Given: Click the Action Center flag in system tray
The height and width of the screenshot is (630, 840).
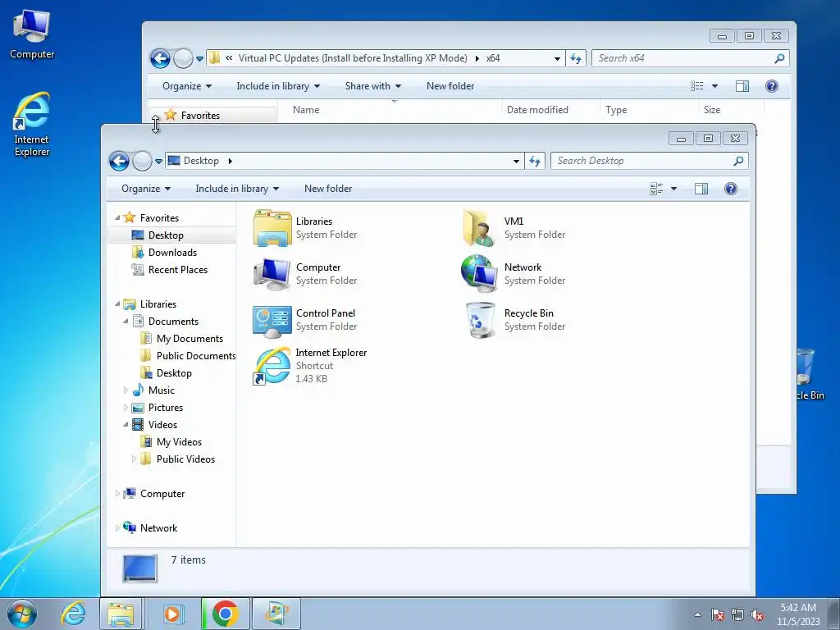Looking at the screenshot, I should (x=718, y=614).
